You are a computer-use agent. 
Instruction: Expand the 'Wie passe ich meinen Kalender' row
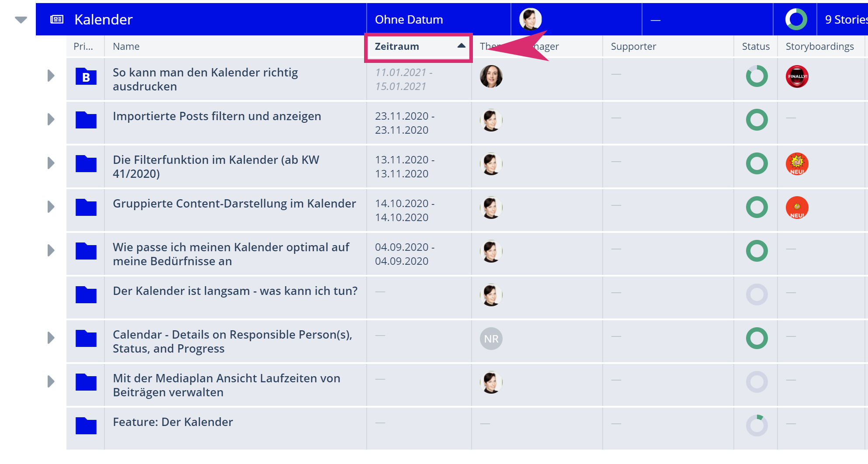click(51, 250)
